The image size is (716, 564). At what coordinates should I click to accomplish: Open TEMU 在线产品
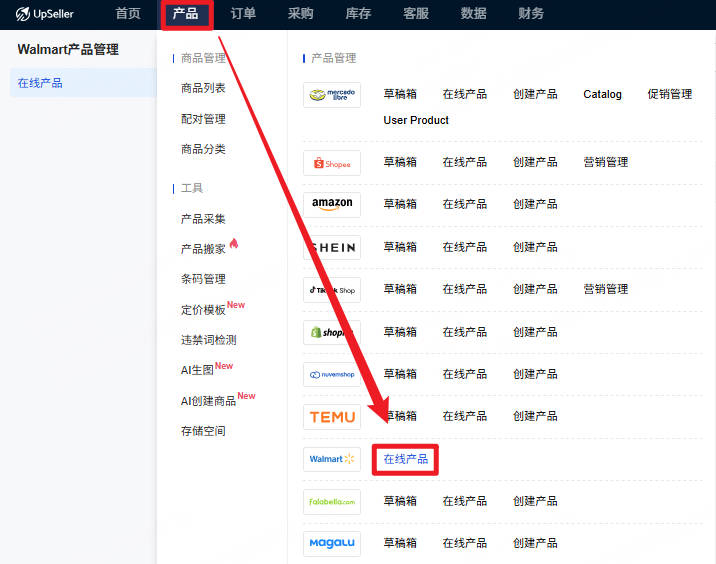[x=464, y=416]
